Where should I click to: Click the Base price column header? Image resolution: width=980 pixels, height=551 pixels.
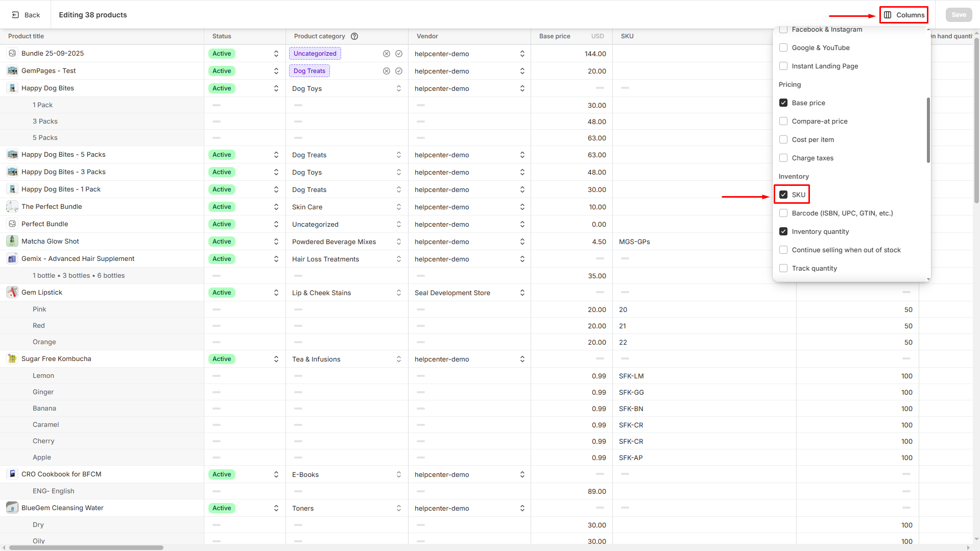click(555, 36)
